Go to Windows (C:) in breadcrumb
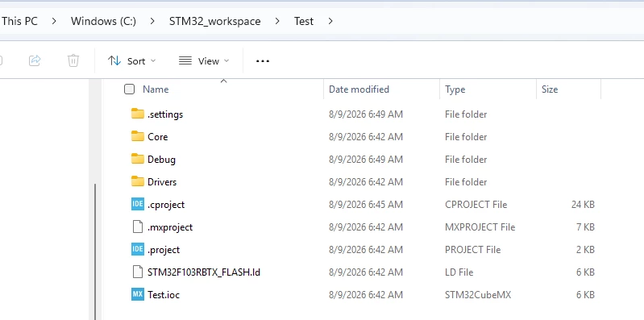 tap(103, 22)
